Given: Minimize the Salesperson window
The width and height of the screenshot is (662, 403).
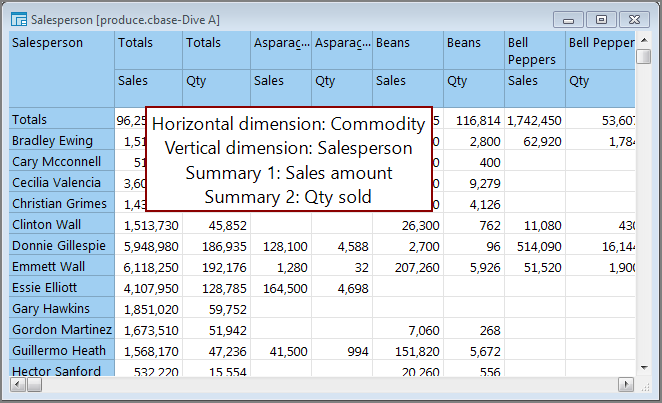Looking at the screenshot, I should [x=569, y=19].
